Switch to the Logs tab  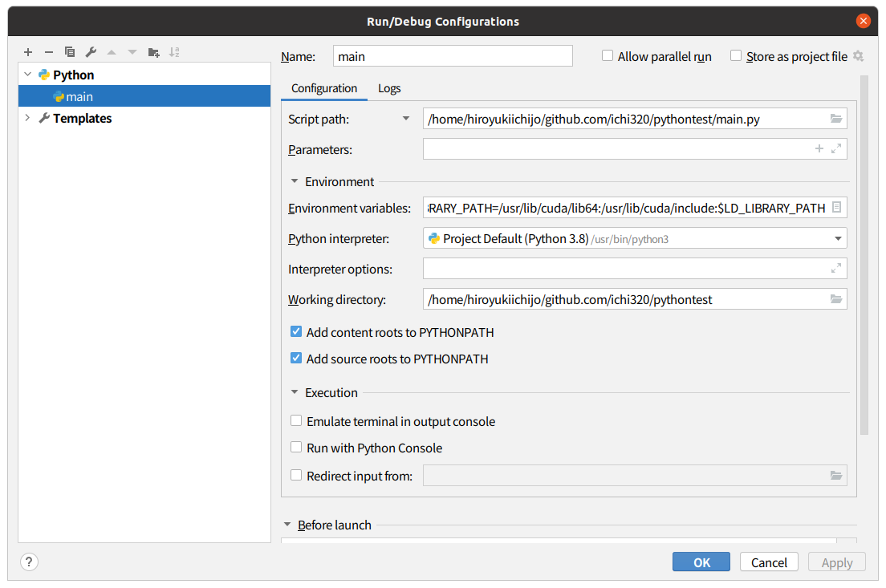coord(389,88)
